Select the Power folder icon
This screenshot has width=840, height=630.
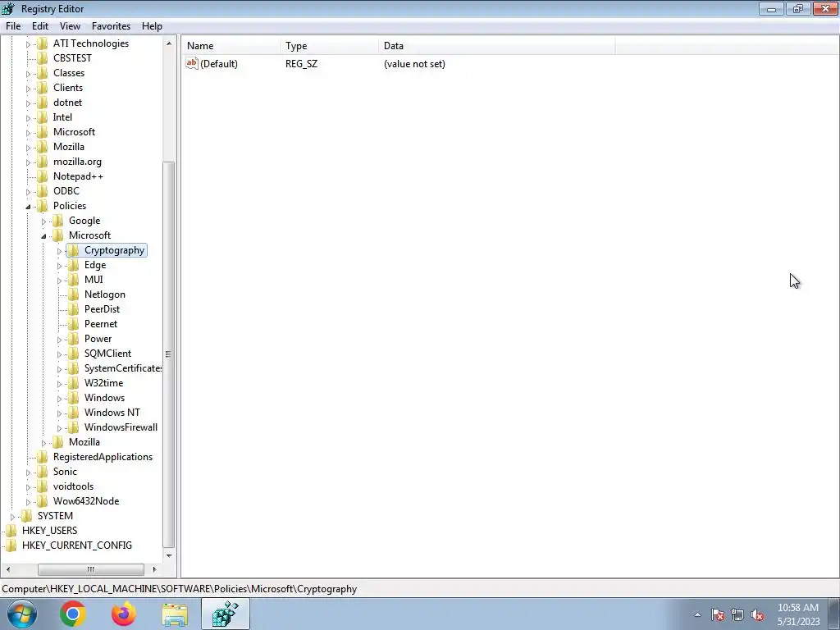pos(73,339)
